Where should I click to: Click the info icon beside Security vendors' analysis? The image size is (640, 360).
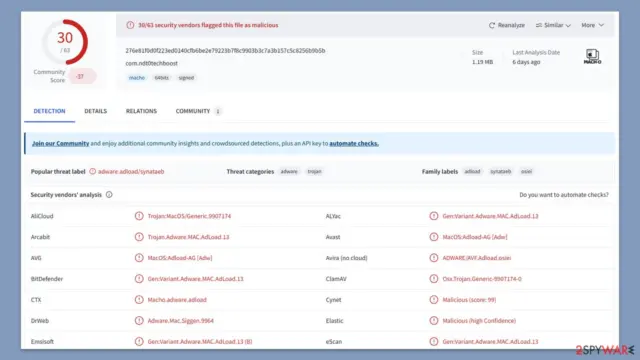(109, 195)
